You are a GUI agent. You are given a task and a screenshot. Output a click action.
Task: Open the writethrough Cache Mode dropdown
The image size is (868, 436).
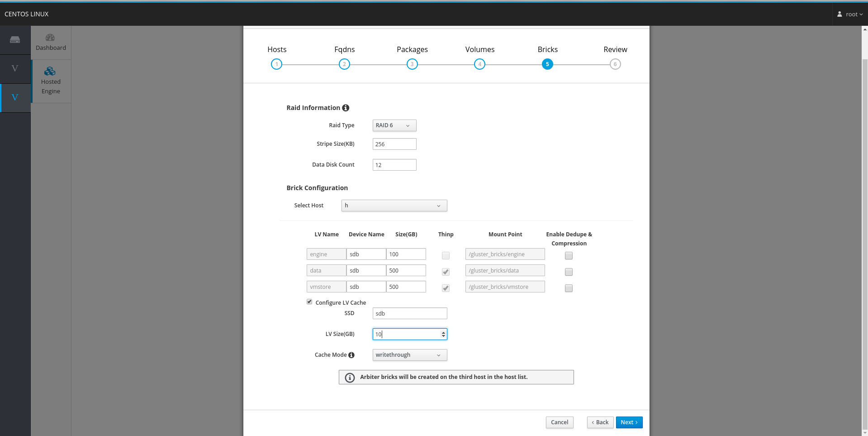(409, 355)
